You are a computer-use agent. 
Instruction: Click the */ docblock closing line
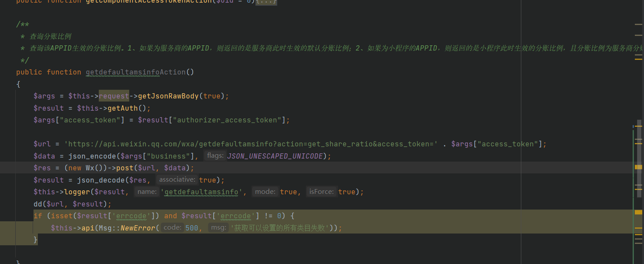pos(25,60)
